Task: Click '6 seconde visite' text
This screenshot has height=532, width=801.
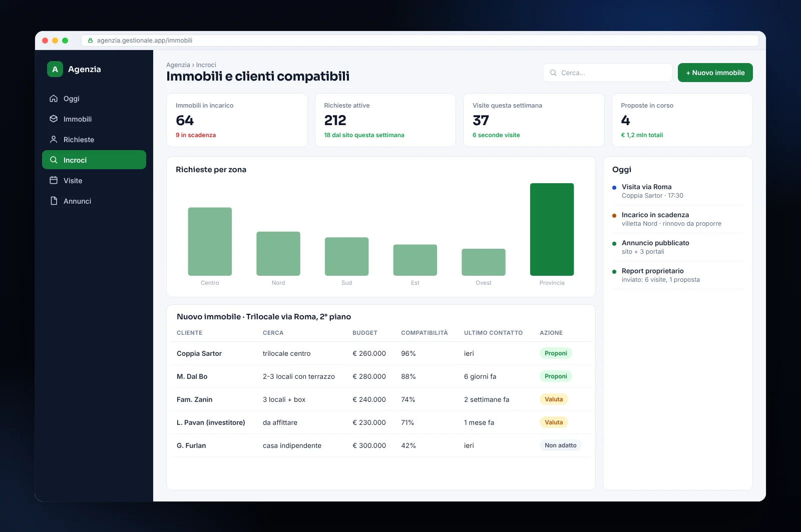Action: (496, 135)
